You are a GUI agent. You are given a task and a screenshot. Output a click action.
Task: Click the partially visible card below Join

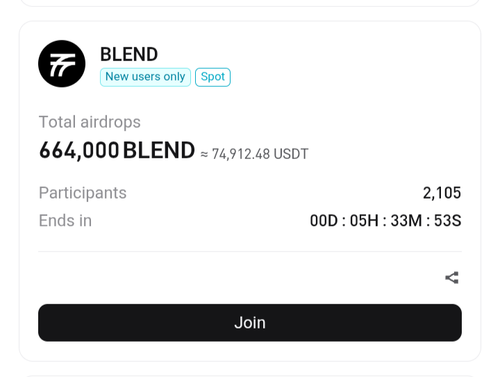(x=250, y=376)
